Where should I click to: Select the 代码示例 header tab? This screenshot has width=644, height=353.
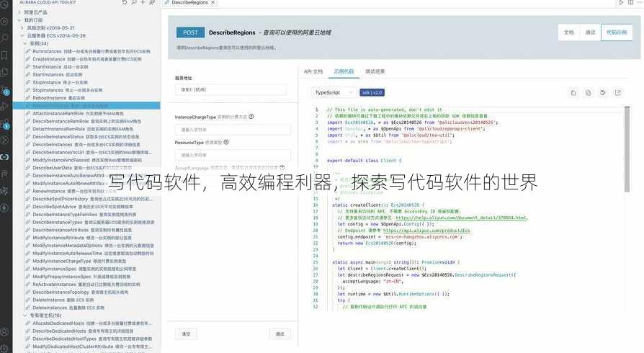(x=617, y=32)
